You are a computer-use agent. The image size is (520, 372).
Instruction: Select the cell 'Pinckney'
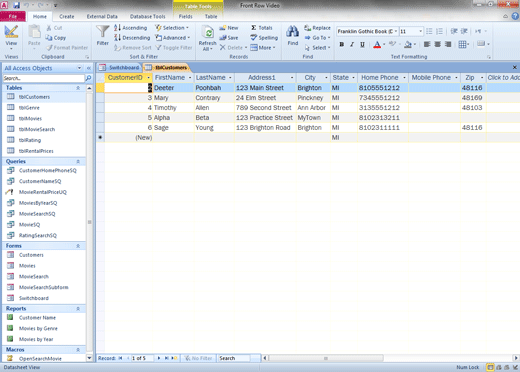click(313, 98)
